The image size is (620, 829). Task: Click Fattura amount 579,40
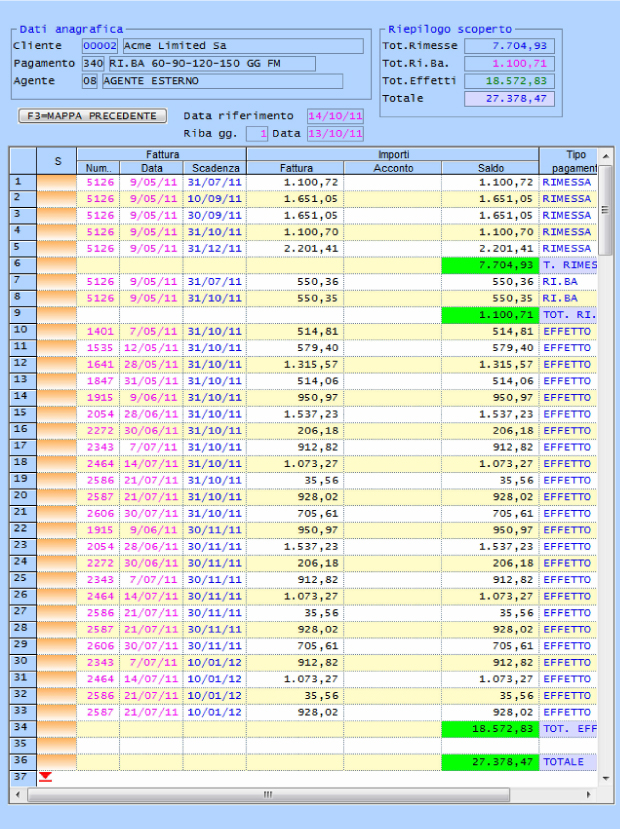tap(318, 348)
